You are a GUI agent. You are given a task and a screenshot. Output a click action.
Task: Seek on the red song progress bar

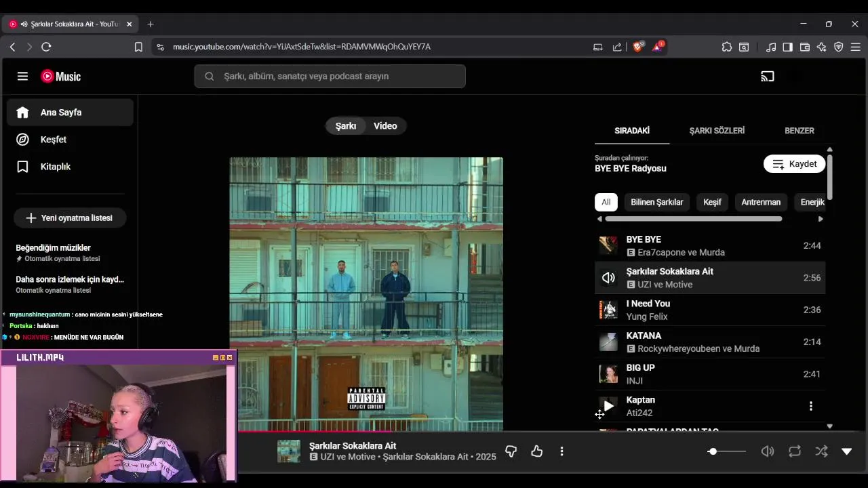[315, 430]
